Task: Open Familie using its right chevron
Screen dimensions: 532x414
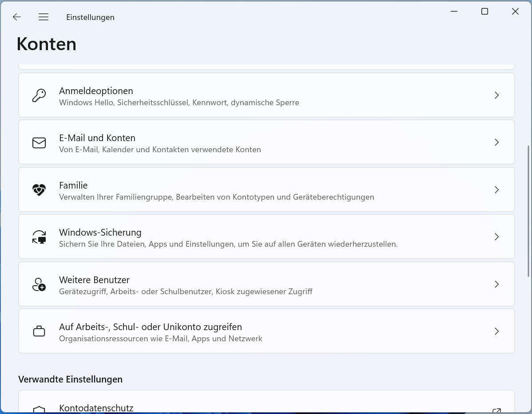Action: click(x=497, y=190)
